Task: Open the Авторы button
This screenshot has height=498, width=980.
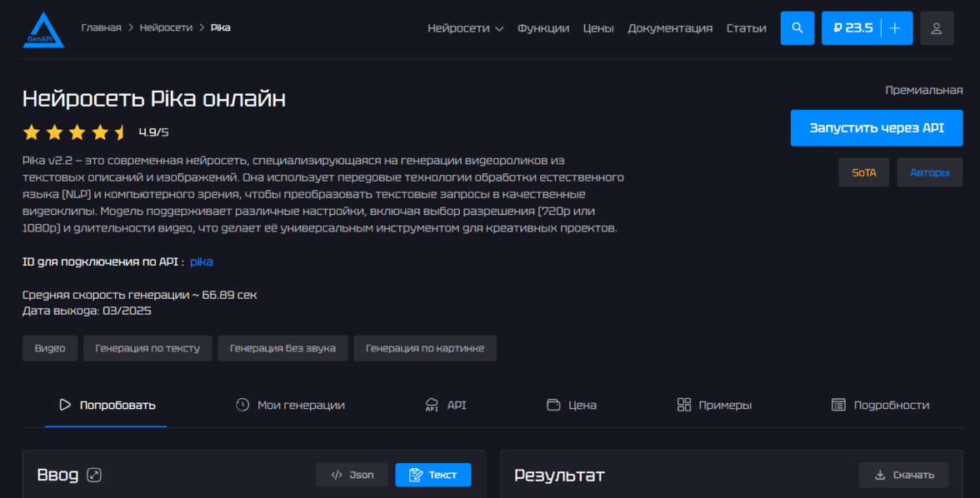Action: [x=929, y=172]
